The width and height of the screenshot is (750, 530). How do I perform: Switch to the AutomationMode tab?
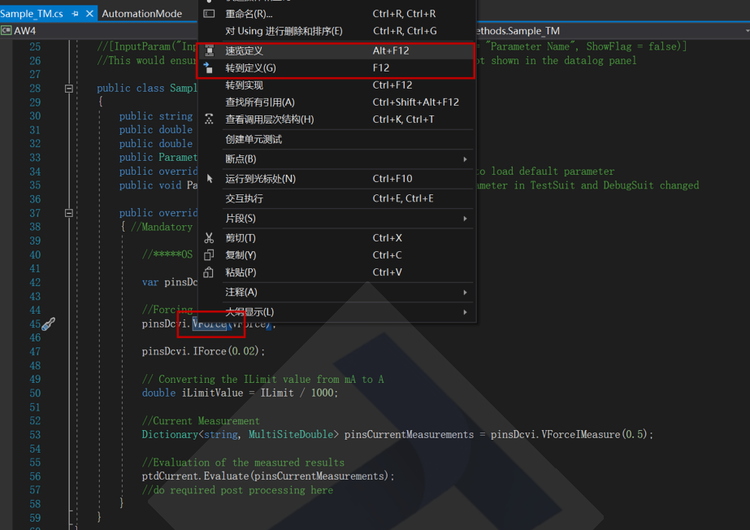point(141,14)
